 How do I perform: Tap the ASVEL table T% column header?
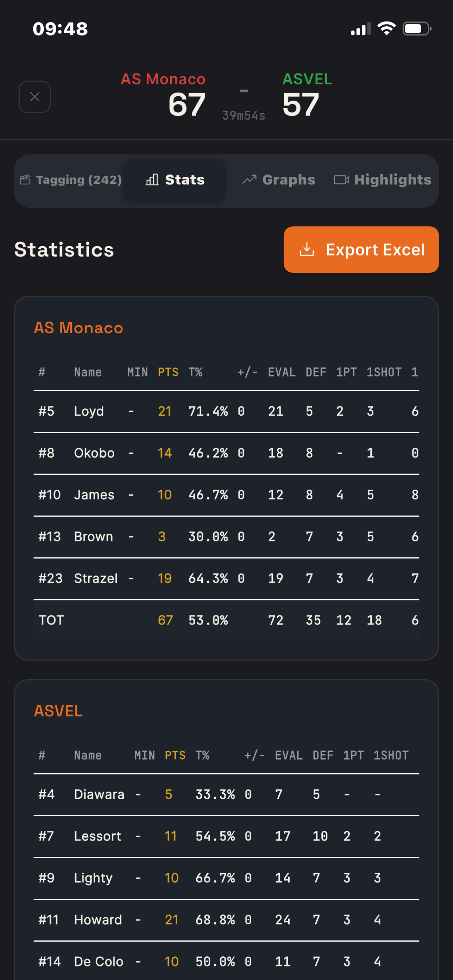point(202,755)
